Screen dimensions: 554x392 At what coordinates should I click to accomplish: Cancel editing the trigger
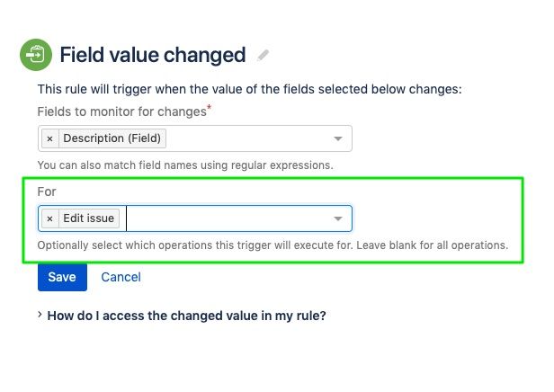[121, 277]
